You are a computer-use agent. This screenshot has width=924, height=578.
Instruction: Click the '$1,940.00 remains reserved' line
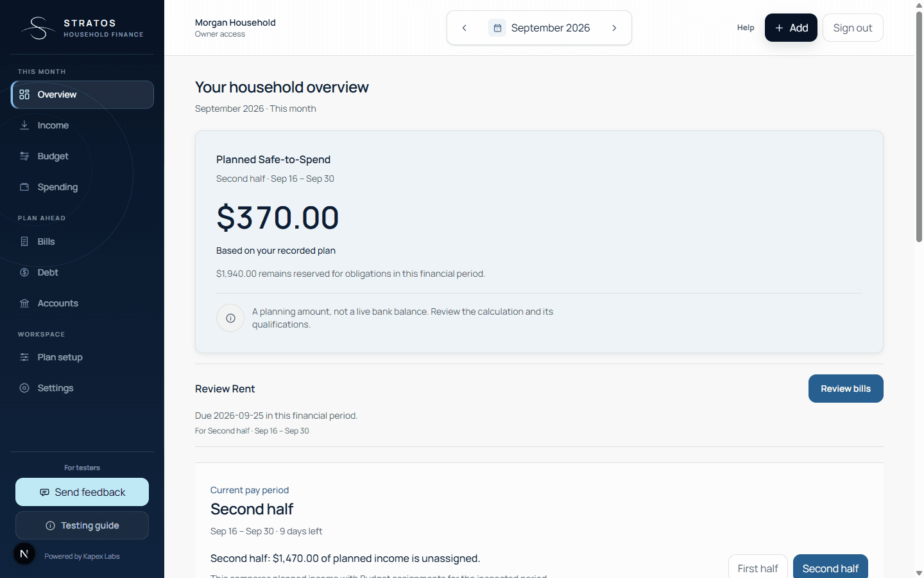[x=350, y=274]
